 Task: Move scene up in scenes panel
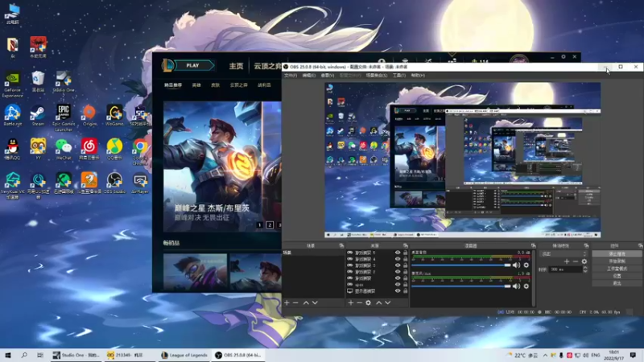coord(306,303)
